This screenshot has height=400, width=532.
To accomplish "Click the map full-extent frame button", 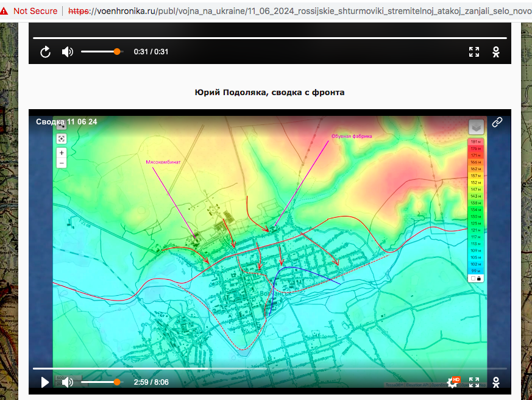I will click(x=62, y=138).
